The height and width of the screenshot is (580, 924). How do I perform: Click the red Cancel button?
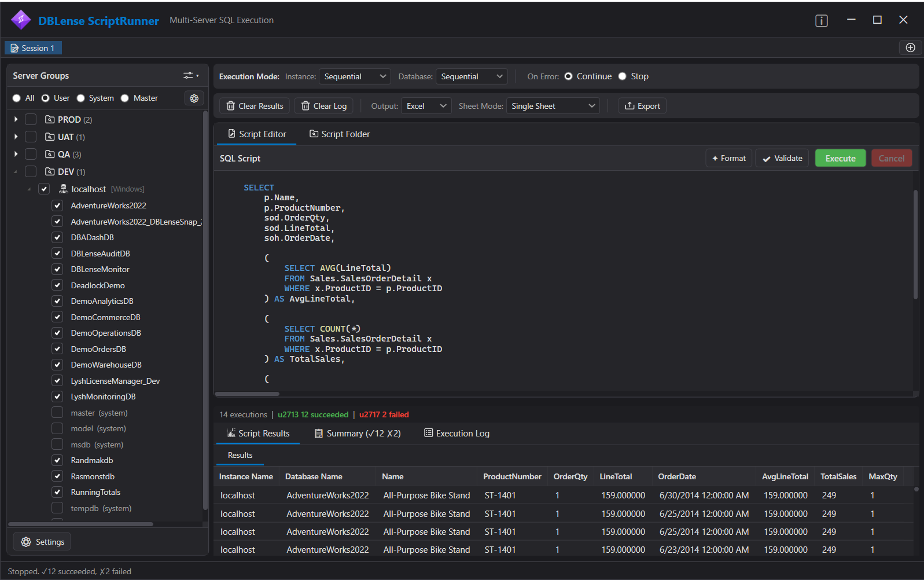tap(891, 158)
